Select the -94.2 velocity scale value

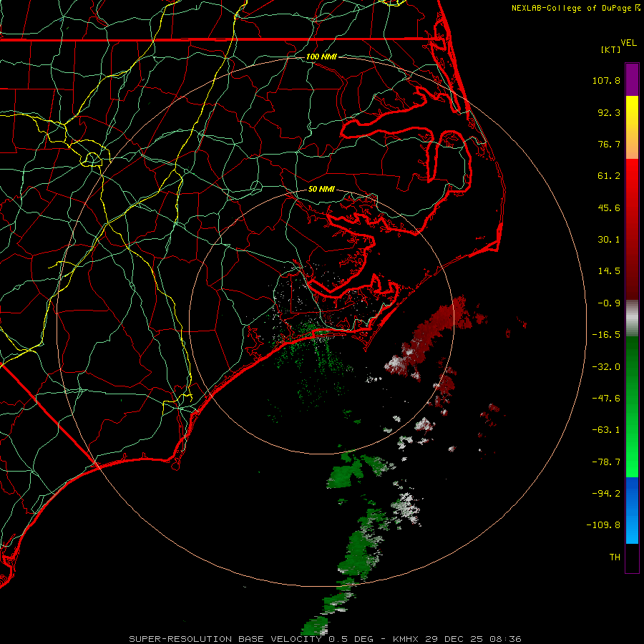606,493
